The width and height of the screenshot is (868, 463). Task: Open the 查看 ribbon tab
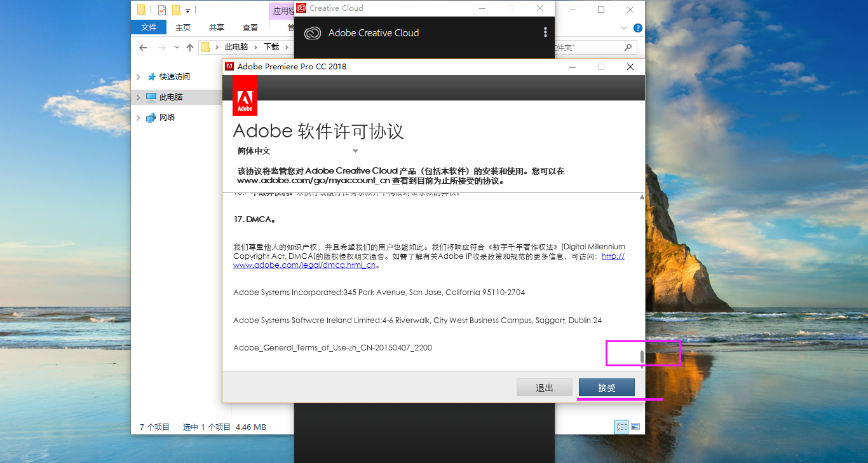(250, 27)
